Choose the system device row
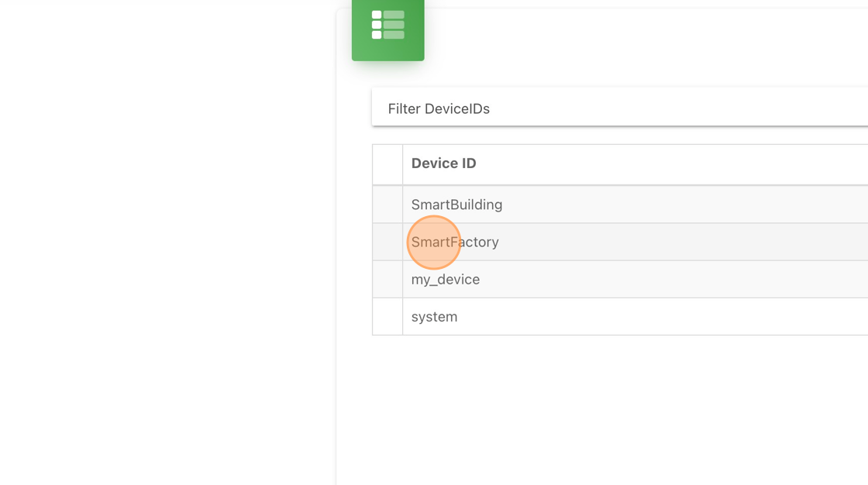 pyautogui.click(x=620, y=317)
